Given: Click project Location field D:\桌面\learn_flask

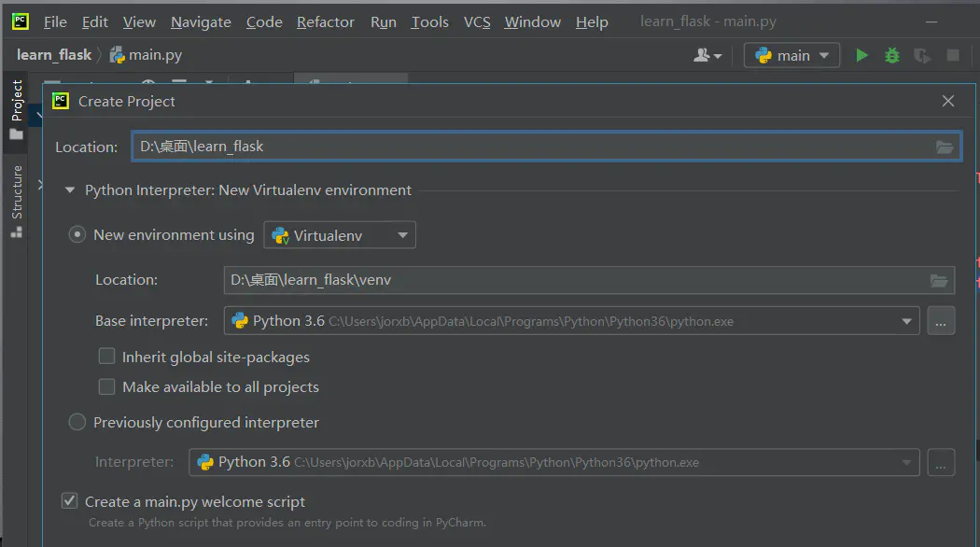Looking at the screenshot, I should 546,147.
